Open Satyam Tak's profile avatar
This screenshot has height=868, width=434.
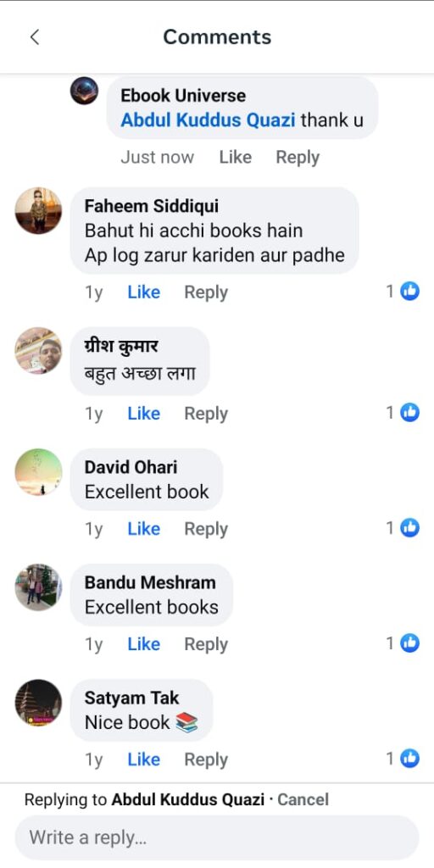tap(38, 703)
